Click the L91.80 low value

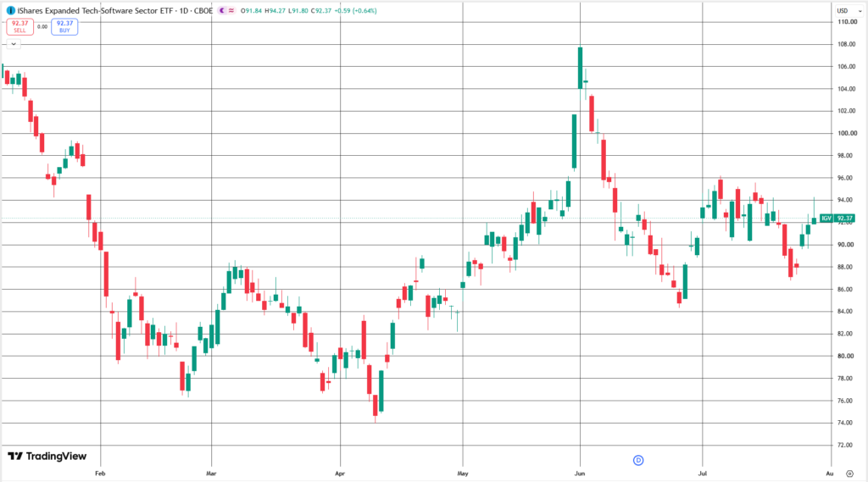tap(298, 10)
